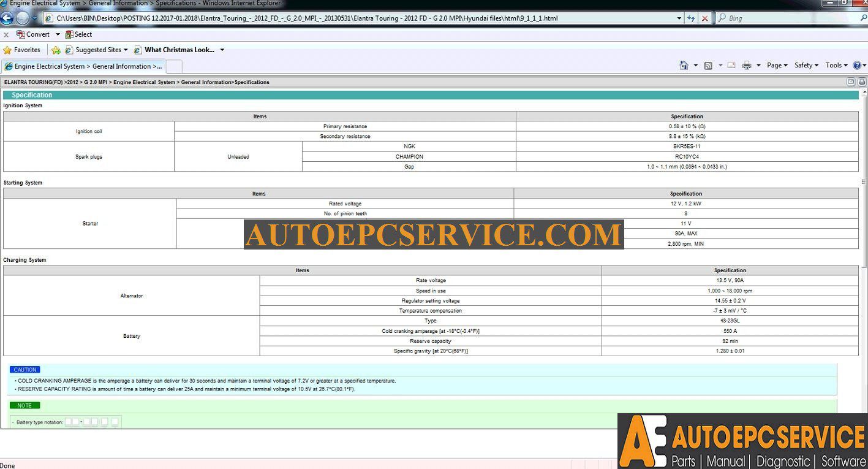Click the No. of pinion teeth cell

point(345,213)
